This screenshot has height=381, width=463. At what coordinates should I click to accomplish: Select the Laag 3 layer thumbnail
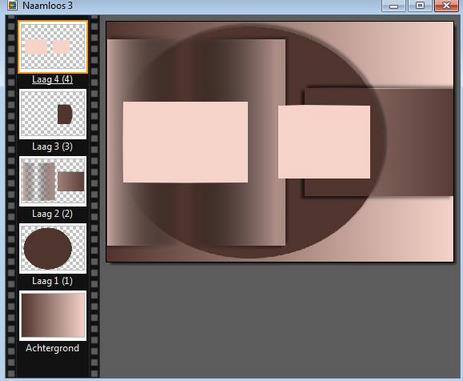click(x=53, y=114)
